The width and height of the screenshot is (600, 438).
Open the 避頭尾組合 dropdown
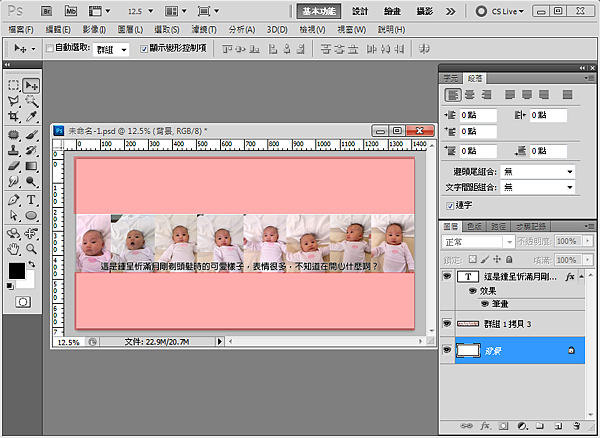[538, 172]
